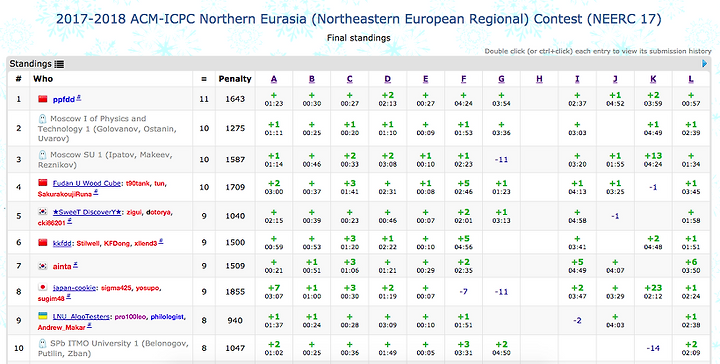Open user sigma425's profile
Image resolution: width=720 pixels, height=364 pixels.
coord(116,288)
